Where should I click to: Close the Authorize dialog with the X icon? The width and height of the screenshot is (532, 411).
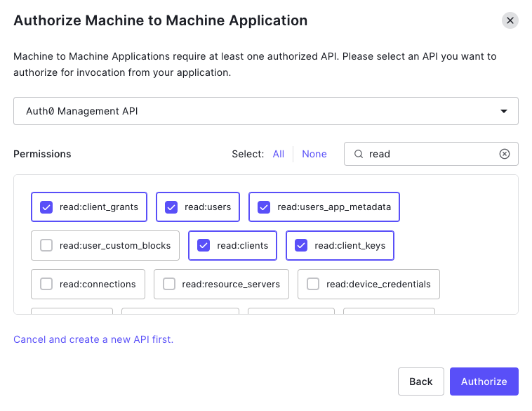coord(510,20)
